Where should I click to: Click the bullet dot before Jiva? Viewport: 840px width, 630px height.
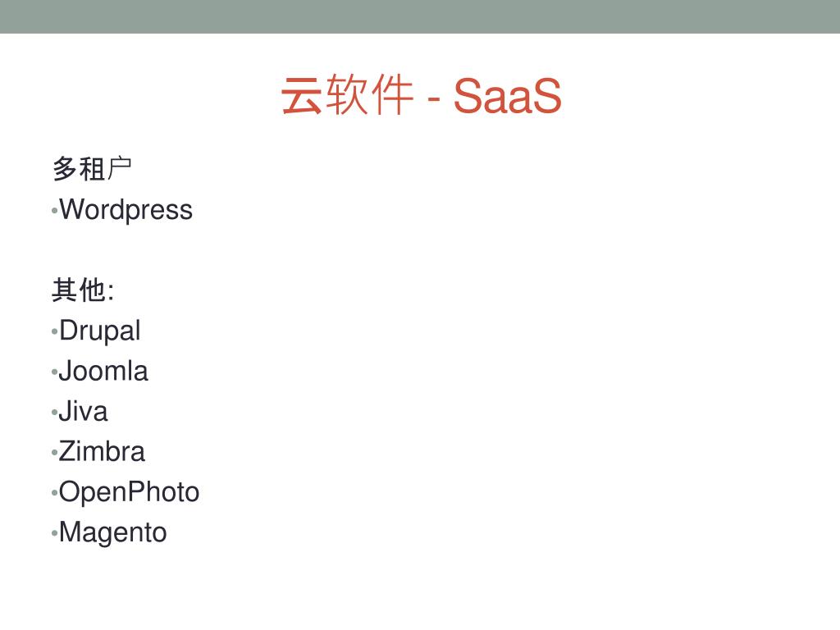point(54,413)
